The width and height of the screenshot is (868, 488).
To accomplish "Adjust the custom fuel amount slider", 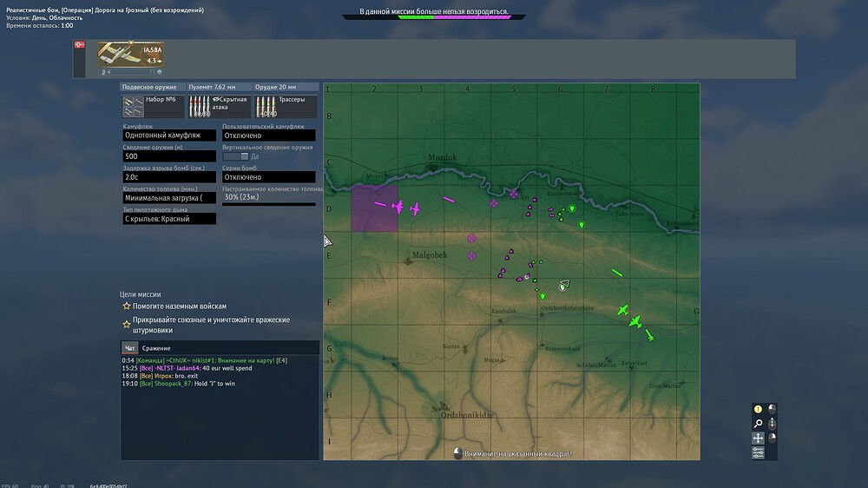I will pyautogui.click(x=269, y=204).
